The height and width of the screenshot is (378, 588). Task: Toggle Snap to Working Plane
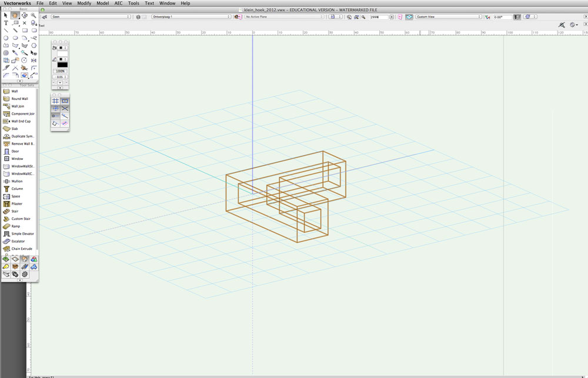(65, 123)
